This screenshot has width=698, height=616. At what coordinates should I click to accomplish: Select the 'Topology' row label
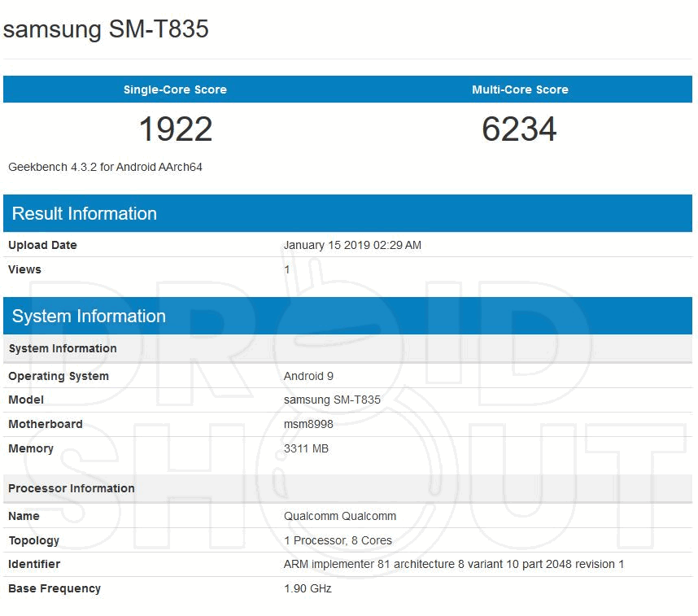(x=34, y=540)
